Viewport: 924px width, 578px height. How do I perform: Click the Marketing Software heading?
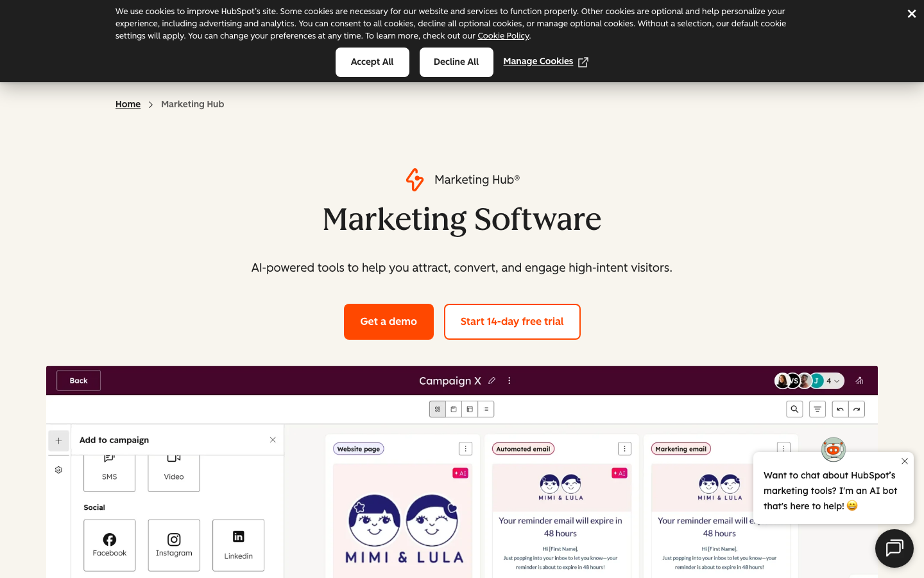click(462, 219)
